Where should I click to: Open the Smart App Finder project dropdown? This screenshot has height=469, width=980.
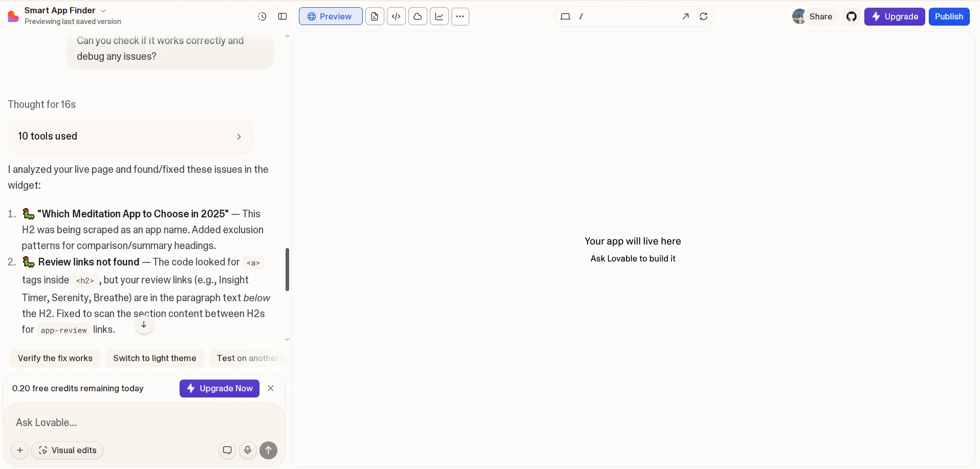(x=103, y=10)
